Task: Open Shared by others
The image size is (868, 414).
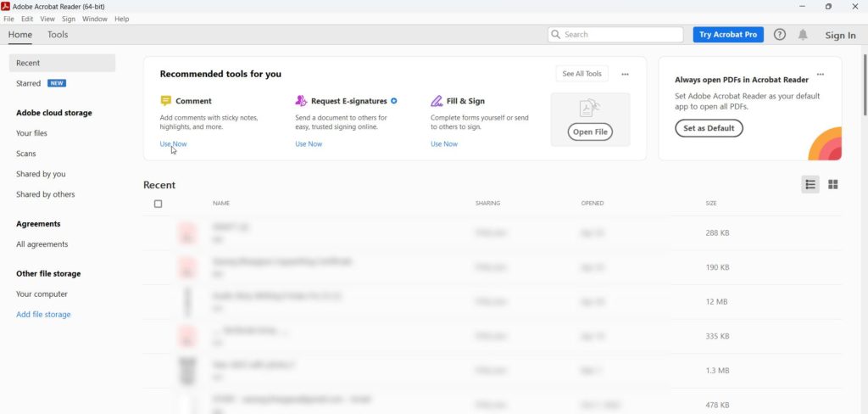Action: click(46, 194)
